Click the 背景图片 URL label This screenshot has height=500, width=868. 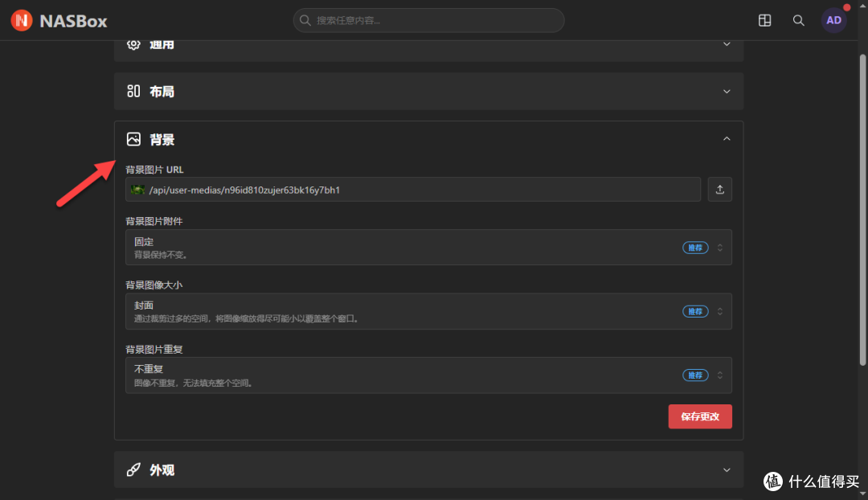(154, 170)
